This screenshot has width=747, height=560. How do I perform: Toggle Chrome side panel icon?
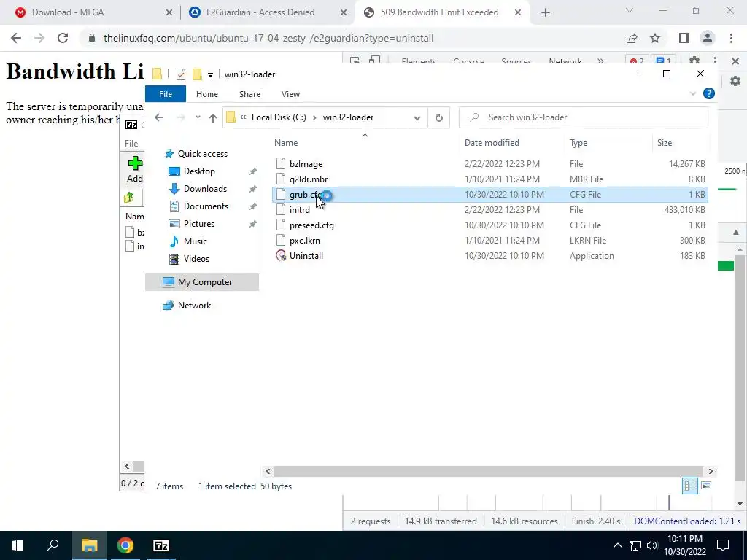point(684,38)
